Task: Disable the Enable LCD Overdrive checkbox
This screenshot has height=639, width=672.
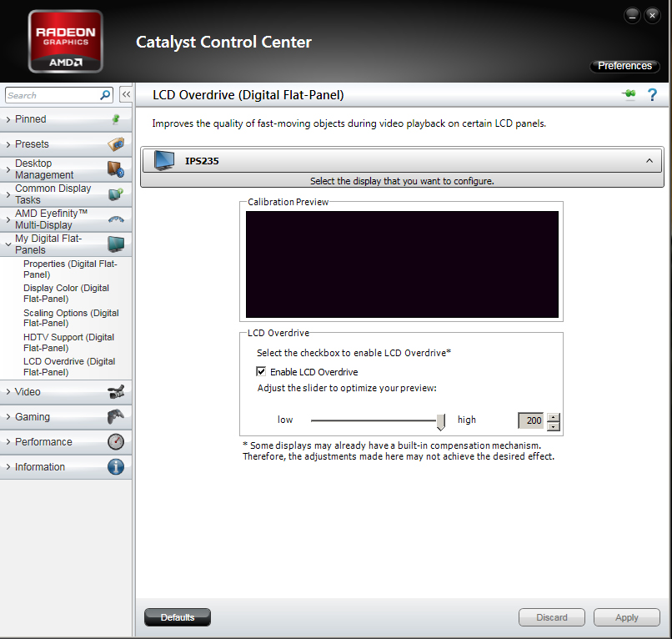Action: click(x=261, y=371)
